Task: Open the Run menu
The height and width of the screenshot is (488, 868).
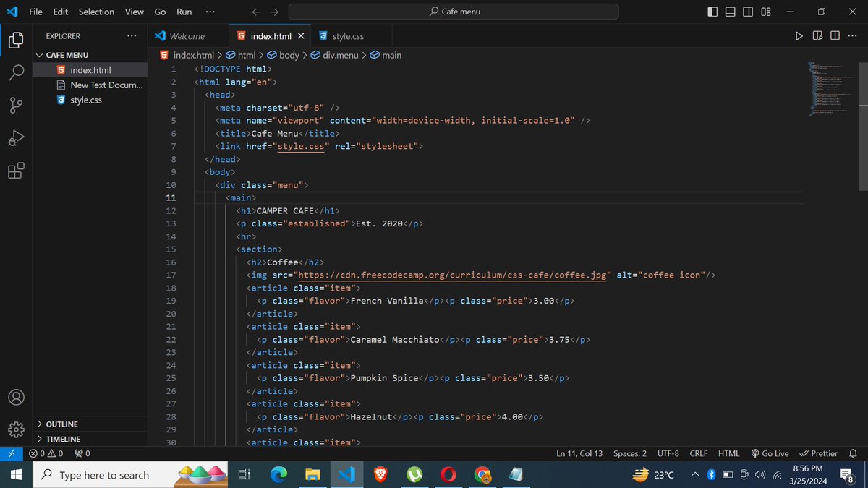Action: pos(184,12)
